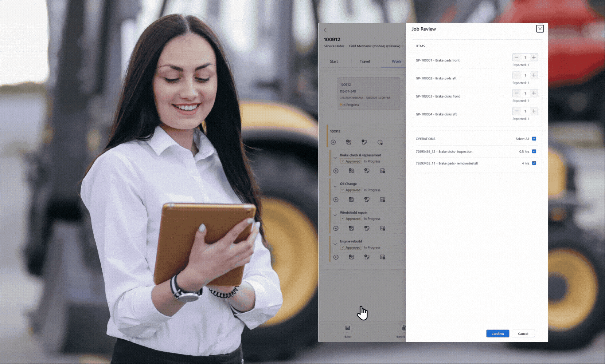Click minus for Brake disks aft
This screenshot has height=364, width=605.
pyautogui.click(x=516, y=111)
